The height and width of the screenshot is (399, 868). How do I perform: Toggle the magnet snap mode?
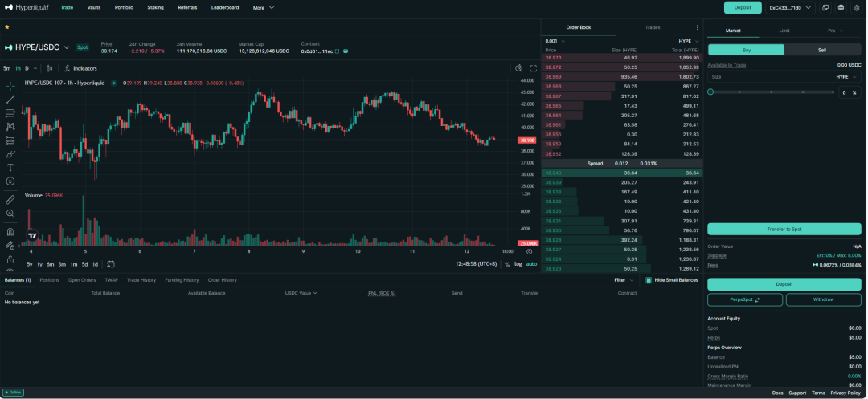coord(10,232)
